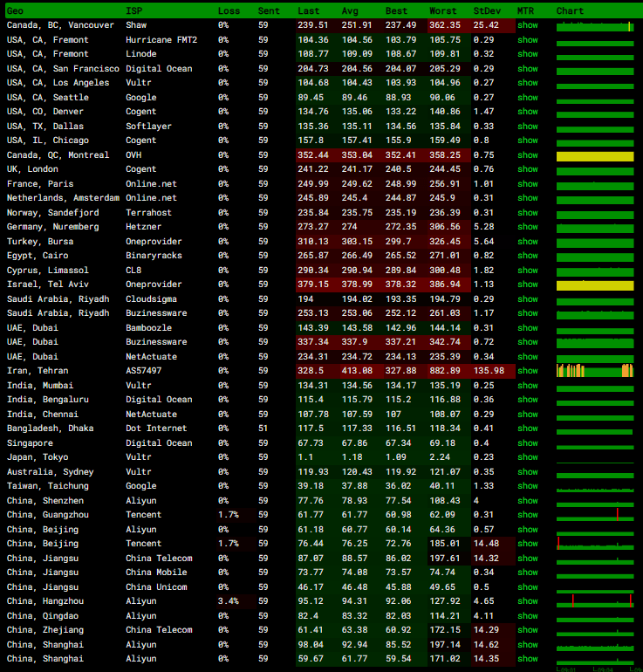
Task: Show MTR for Cyprus, Limassol CL8
Action: coord(527,271)
